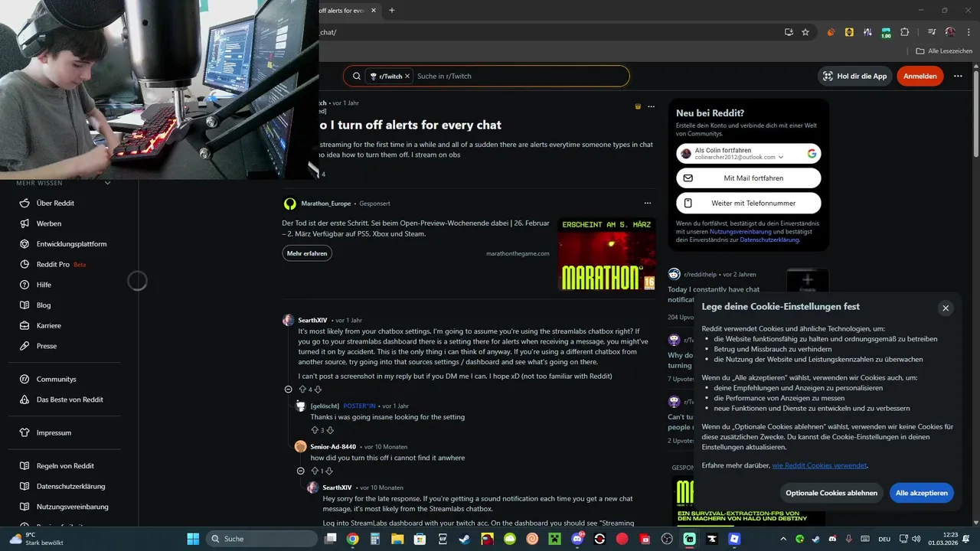Open the post options three-dot menu
The width and height of the screenshot is (980, 551).
pyautogui.click(x=651, y=106)
